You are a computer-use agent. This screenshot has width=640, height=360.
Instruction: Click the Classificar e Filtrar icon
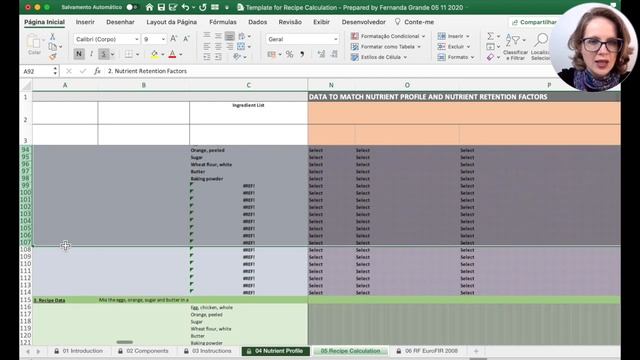(513, 40)
